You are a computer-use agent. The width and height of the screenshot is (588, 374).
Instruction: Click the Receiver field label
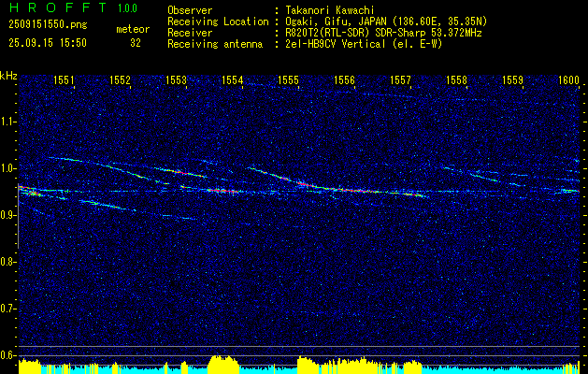point(190,33)
